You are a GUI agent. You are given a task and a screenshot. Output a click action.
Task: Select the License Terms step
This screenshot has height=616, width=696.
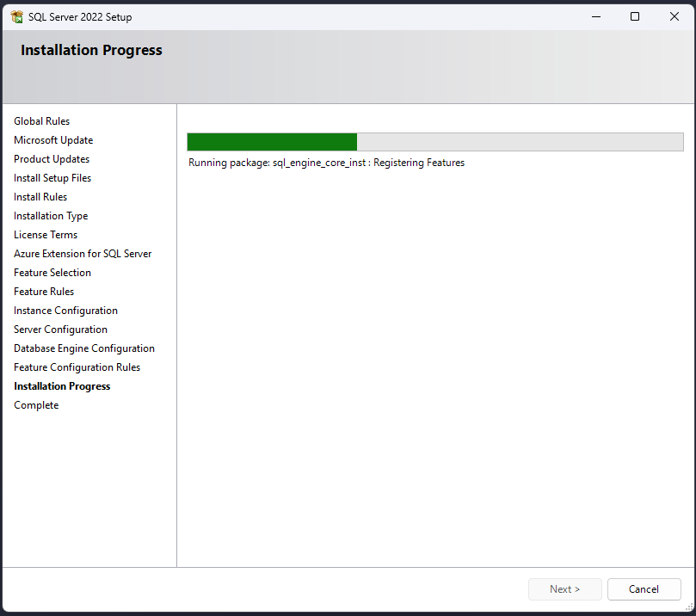(x=46, y=235)
